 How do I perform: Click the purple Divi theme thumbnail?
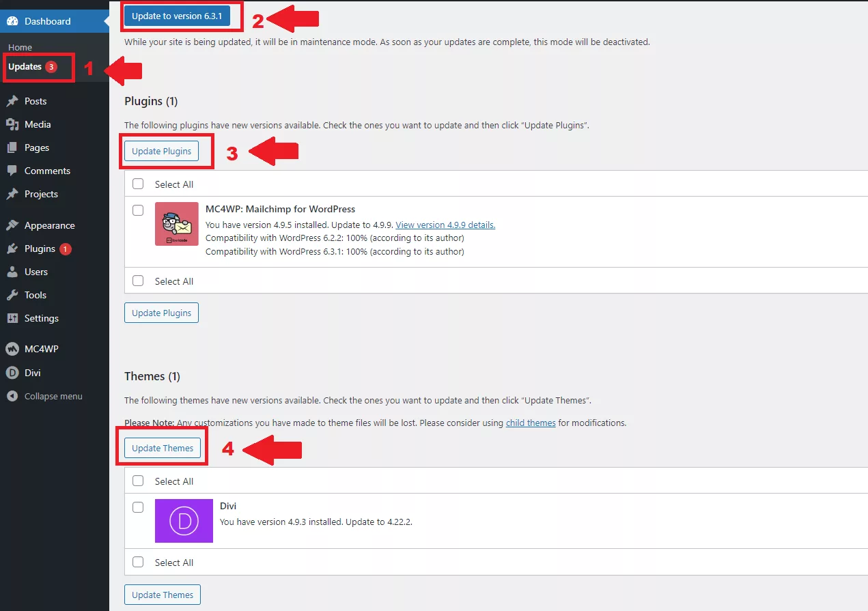pos(184,521)
